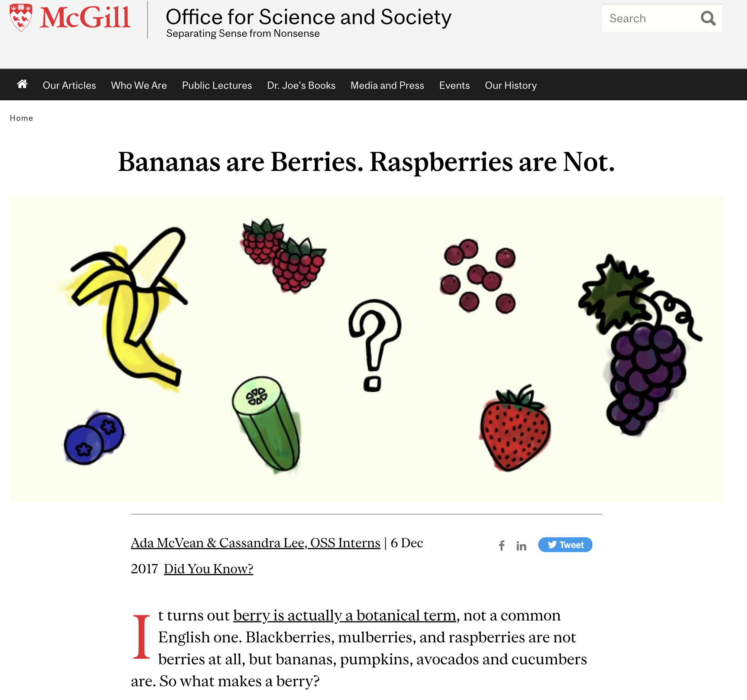Click the Twitter Tweet button icon
747x700 pixels.
tap(565, 544)
